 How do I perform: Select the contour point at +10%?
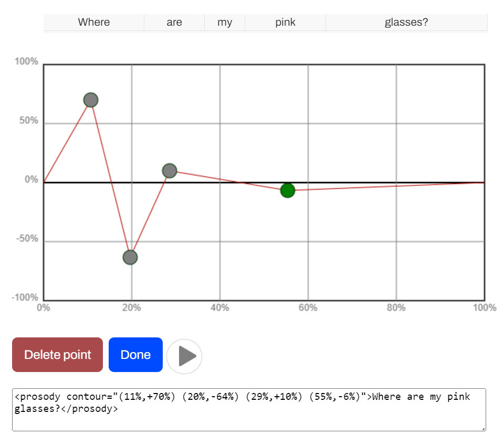pyautogui.click(x=169, y=171)
